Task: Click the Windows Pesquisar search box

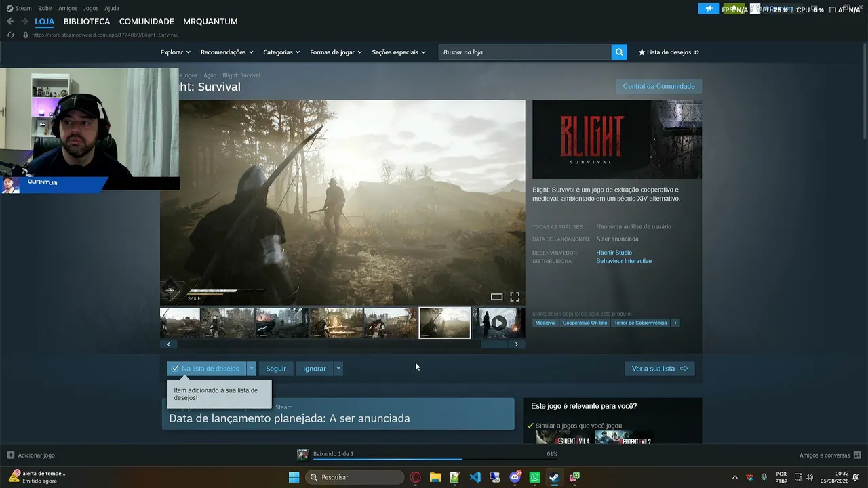Action: (x=355, y=477)
